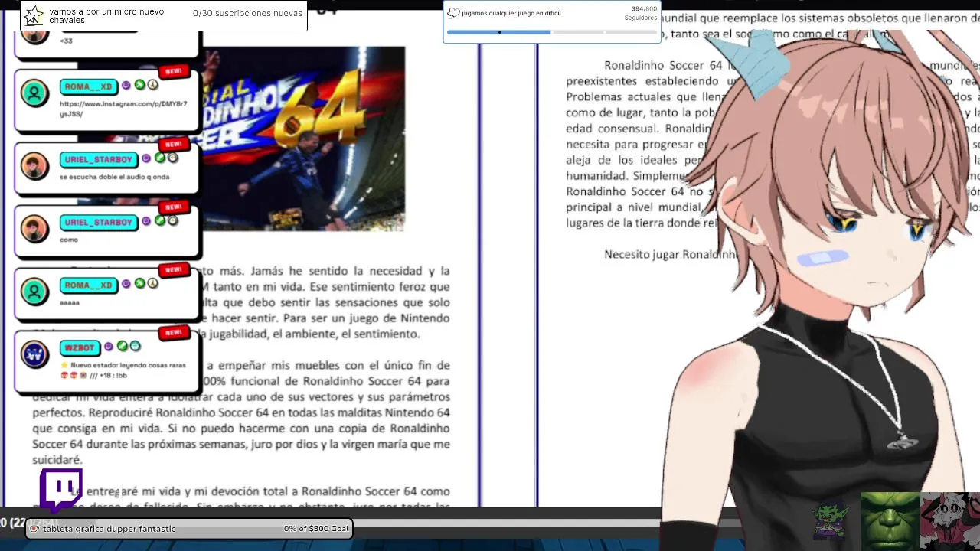Click the '0% of $300 Goal' donation bar

coord(188,529)
